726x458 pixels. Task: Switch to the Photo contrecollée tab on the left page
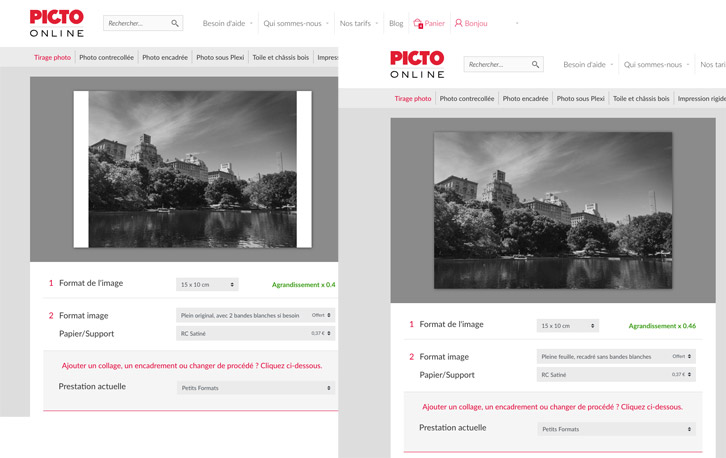pos(106,57)
